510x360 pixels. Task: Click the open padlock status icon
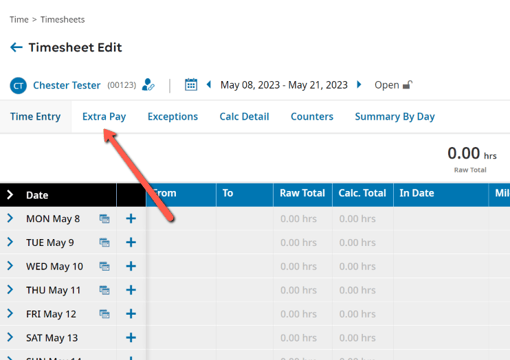click(x=407, y=85)
